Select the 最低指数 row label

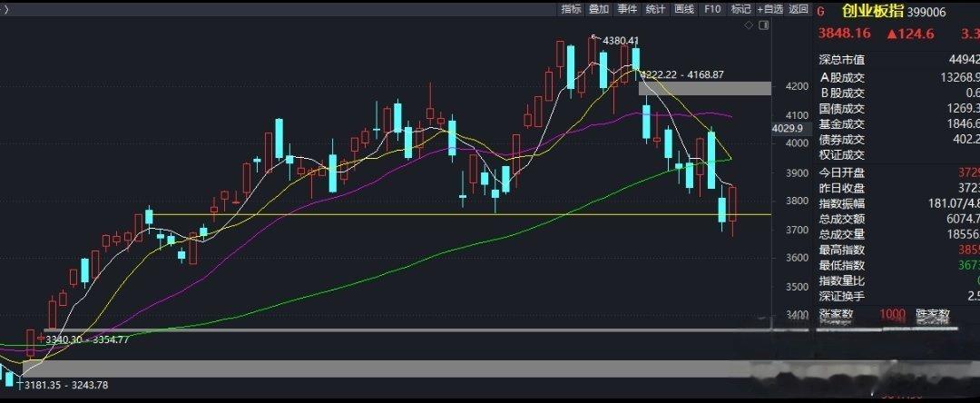tap(842, 266)
